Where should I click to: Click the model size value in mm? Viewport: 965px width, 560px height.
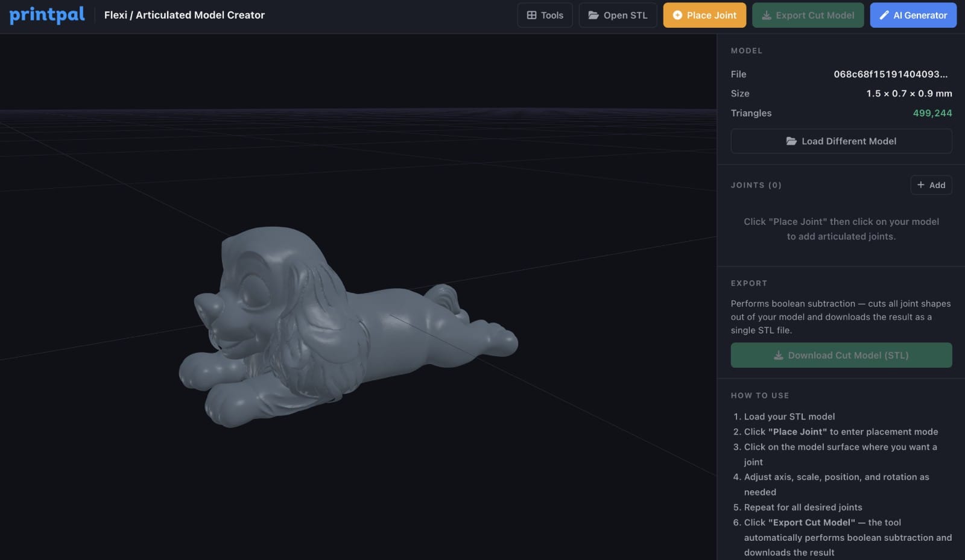tap(908, 93)
